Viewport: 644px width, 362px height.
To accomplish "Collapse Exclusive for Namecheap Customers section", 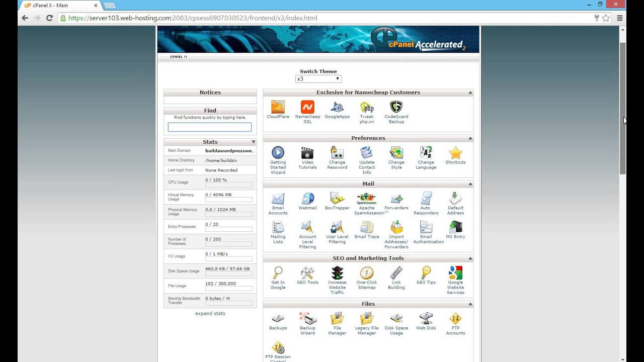I will (x=470, y=93).
